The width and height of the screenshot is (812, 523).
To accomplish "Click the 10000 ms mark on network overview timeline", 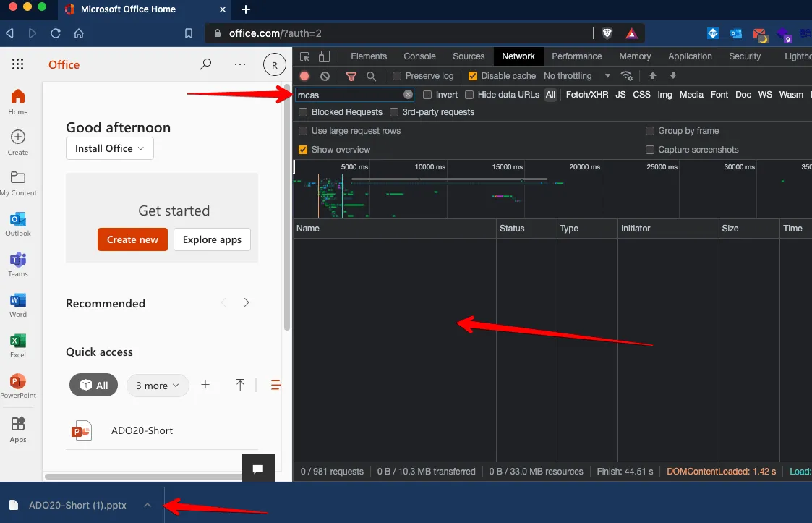I will pos(429,167).
